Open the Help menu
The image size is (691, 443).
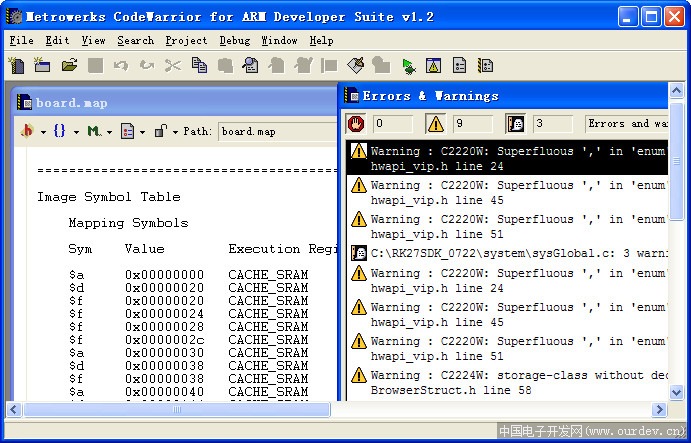click(321, 41)
